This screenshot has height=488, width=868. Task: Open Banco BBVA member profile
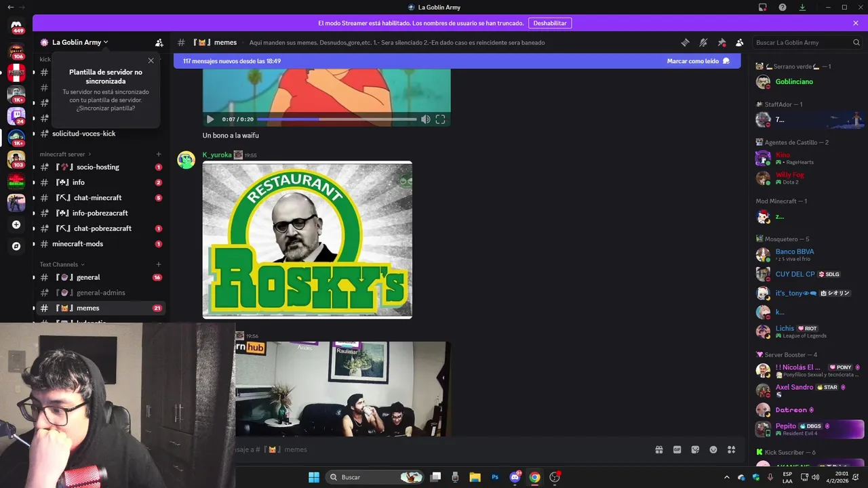pos(807,255)
